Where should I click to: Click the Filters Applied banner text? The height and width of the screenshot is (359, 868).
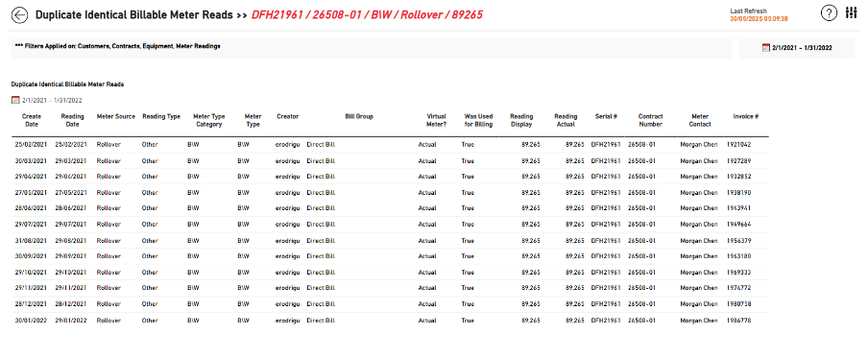[x=117, y=46]
